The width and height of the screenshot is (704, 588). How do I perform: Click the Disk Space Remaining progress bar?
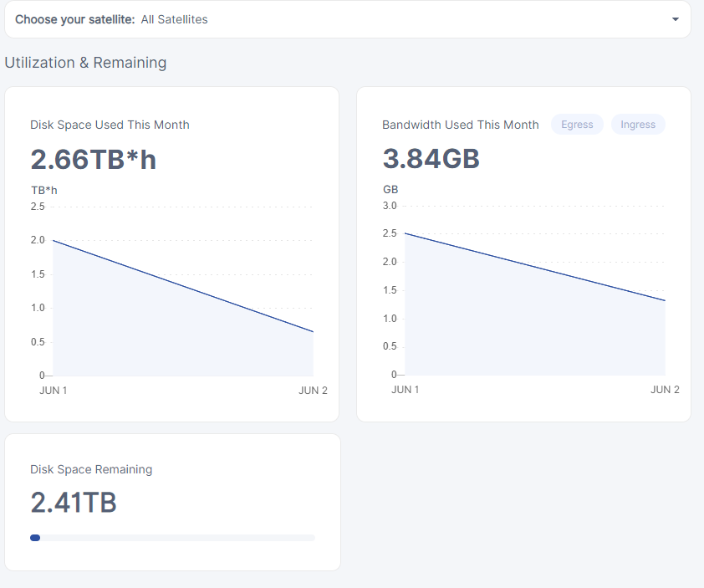pos(172,538)
